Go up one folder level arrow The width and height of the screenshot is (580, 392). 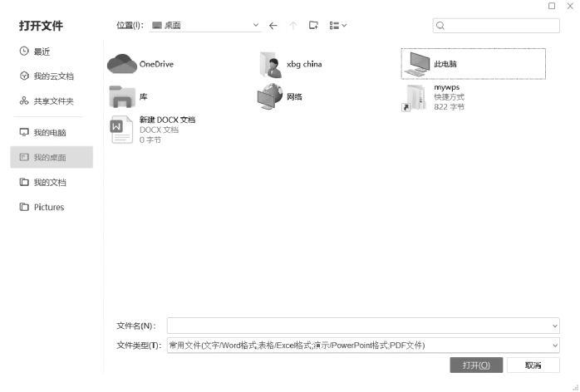pos(293,26)
